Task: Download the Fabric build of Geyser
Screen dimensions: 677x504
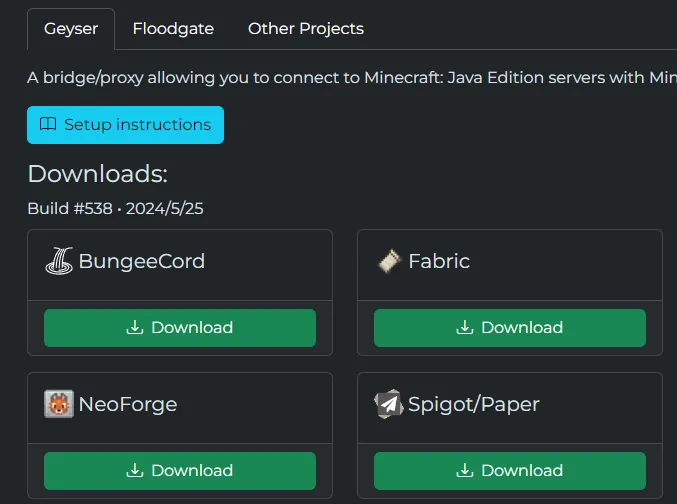Action: coord(510,328)
